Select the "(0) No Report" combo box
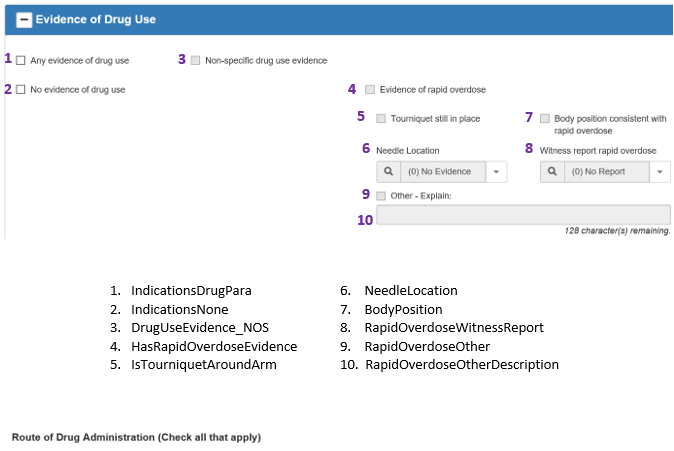This screenshot has height=451, width=674. (x=605, y=172)
